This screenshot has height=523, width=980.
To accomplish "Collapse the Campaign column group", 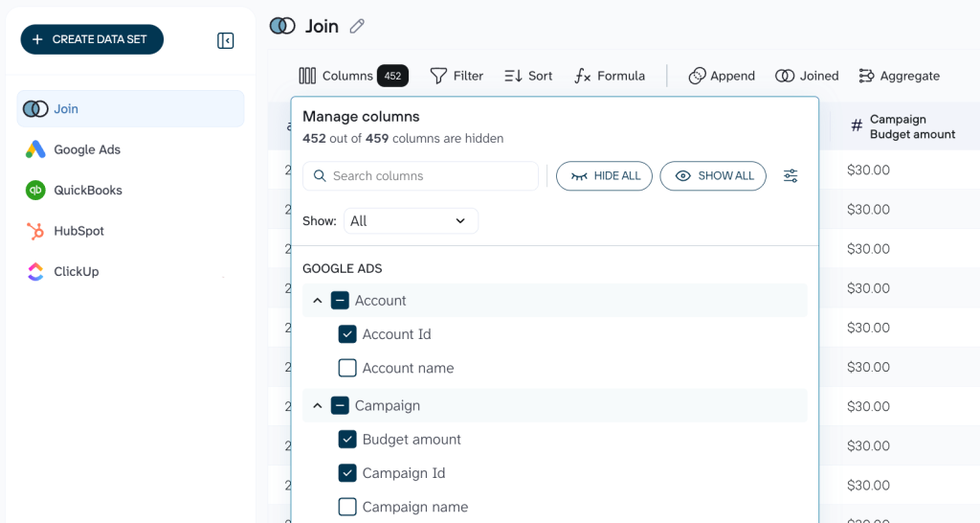I will [318, 406].
